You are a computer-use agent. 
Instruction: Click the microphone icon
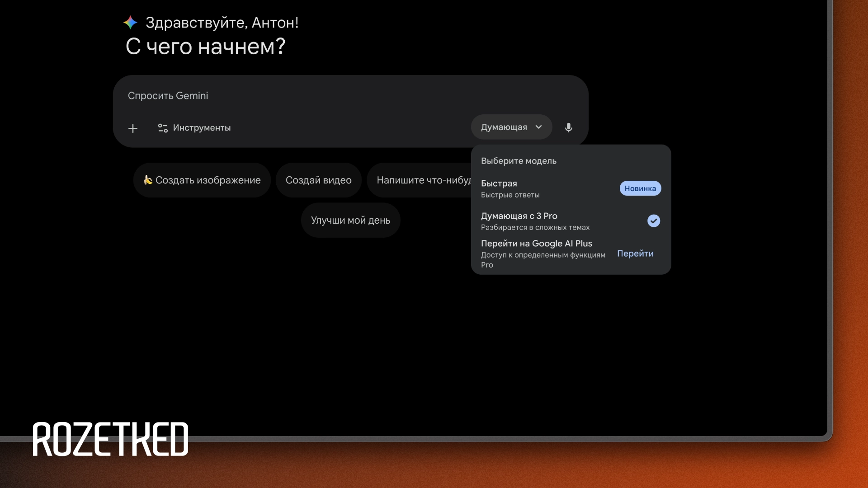(569, 127)
